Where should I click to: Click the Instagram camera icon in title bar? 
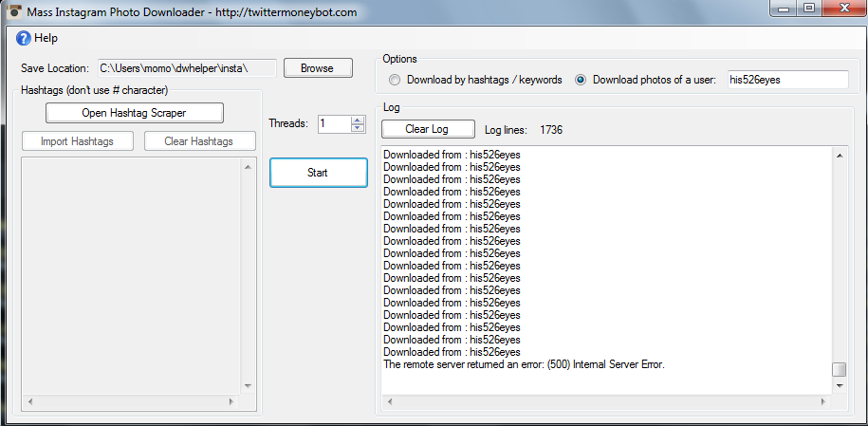click(15, 11)
